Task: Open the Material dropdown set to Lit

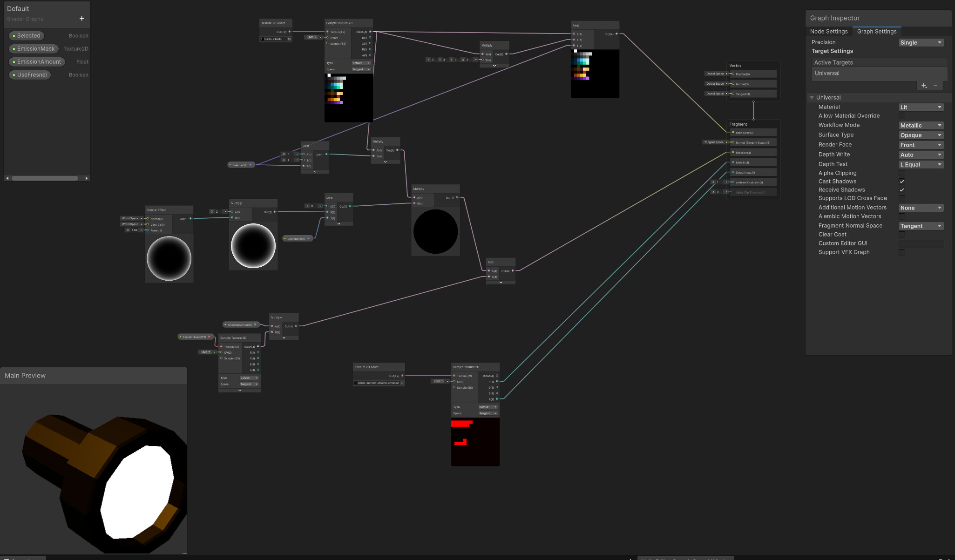Action: click(921, 107)
